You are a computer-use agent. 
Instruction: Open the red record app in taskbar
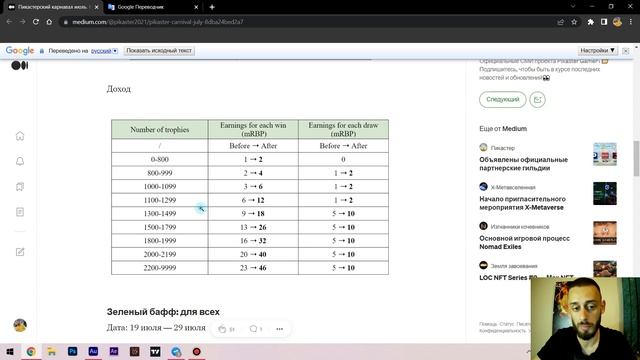197,351
